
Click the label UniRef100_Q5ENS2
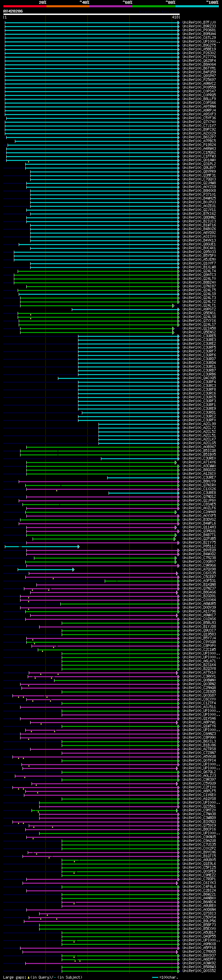[x=199, y=332]
